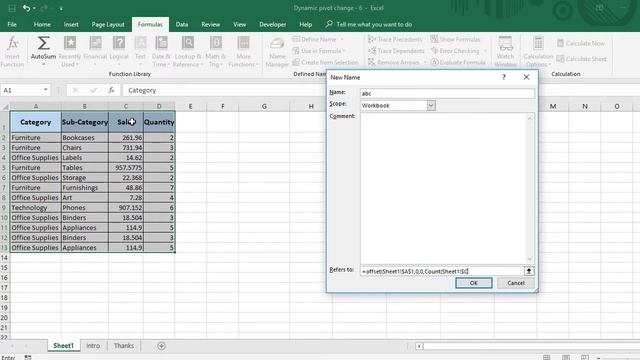Click the New Name dialog help question mark

pos(504,77)
